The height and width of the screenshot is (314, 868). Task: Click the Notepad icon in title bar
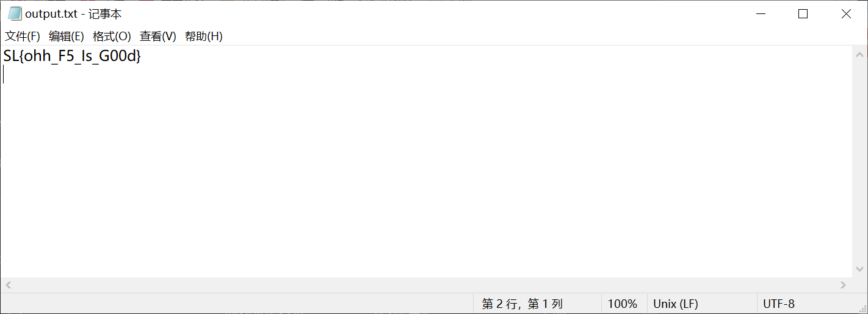coord(15,14)
